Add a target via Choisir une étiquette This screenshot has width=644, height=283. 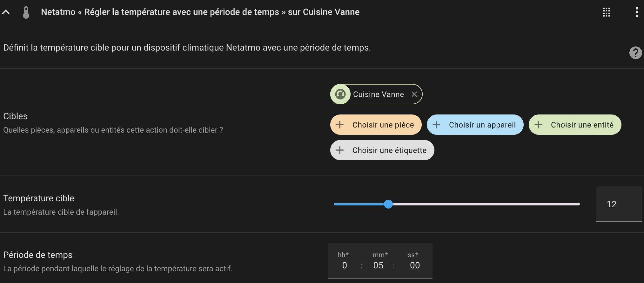pos(382,150)
